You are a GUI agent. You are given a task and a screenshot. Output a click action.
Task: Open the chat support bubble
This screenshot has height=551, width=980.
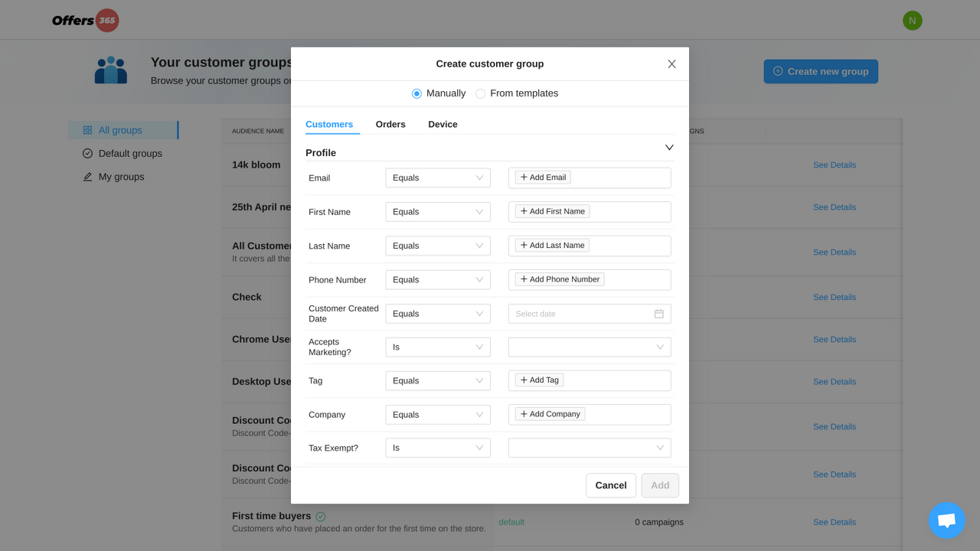(x=946, y=520)
